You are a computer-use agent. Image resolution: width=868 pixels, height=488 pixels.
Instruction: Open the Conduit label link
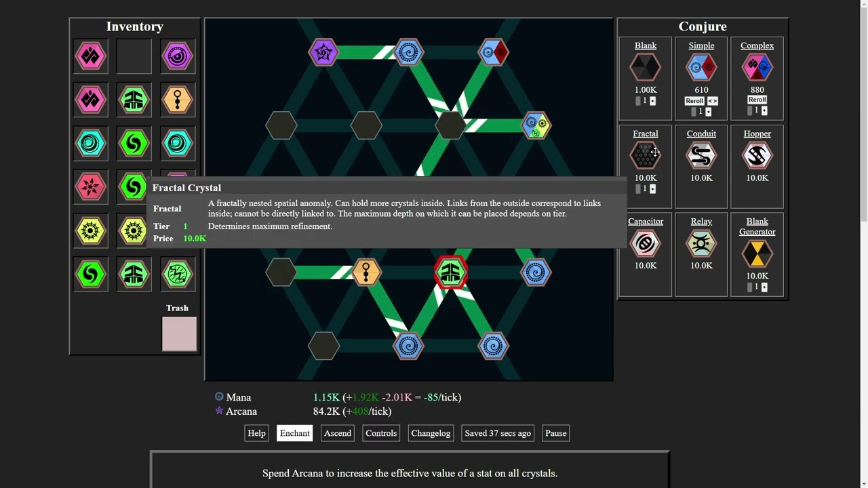click(701, 134)
